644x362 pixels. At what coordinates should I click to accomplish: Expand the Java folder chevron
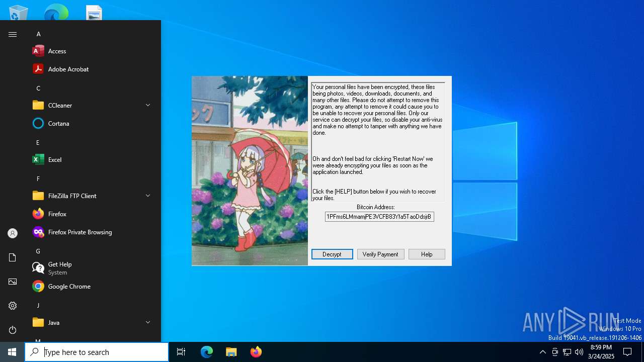coord(148,322)
